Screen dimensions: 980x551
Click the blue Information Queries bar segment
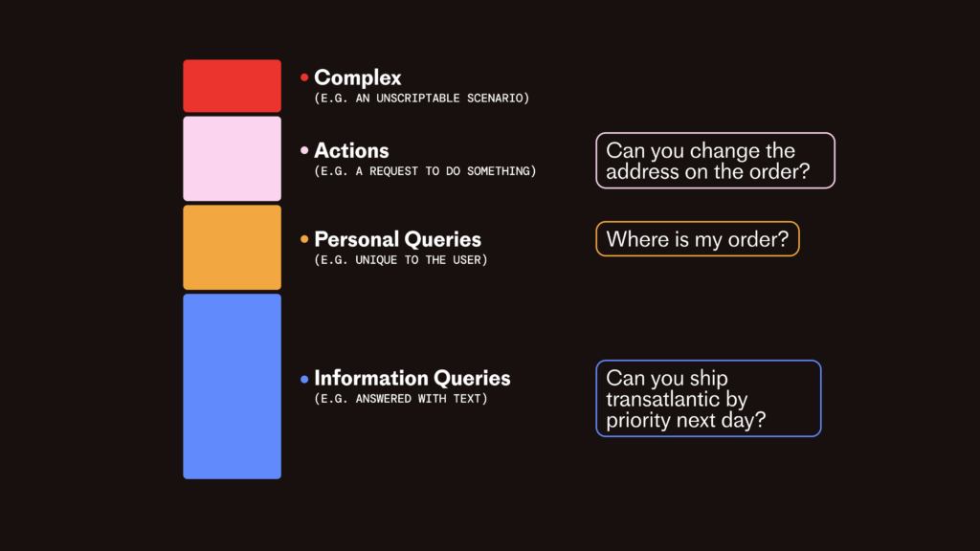point(232,386)
